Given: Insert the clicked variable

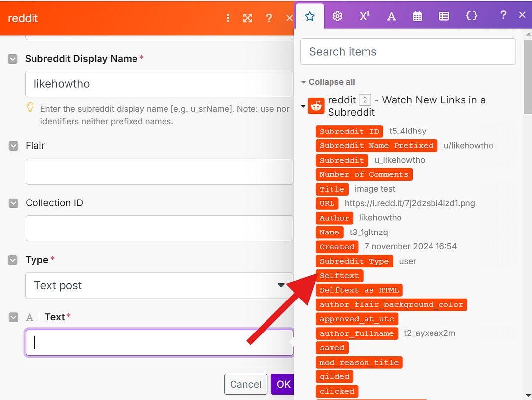Looking at the screenshot, I should (337, 391).
